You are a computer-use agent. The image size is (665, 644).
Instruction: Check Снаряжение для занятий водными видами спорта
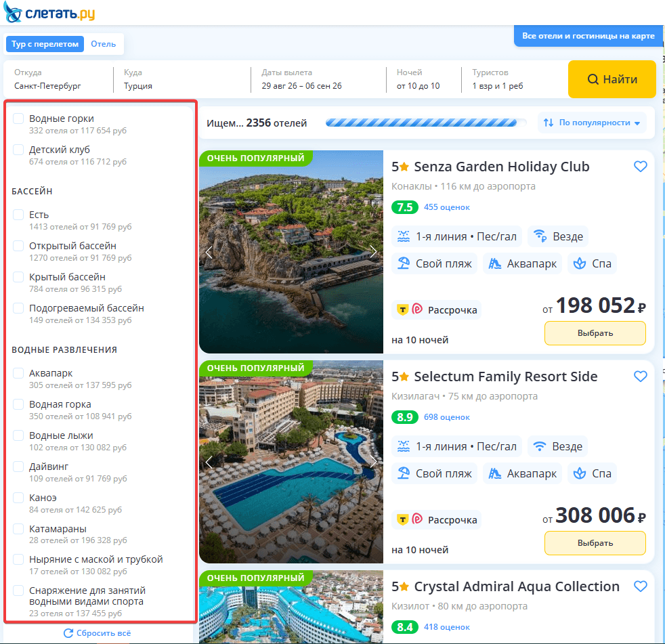point(18,591)
